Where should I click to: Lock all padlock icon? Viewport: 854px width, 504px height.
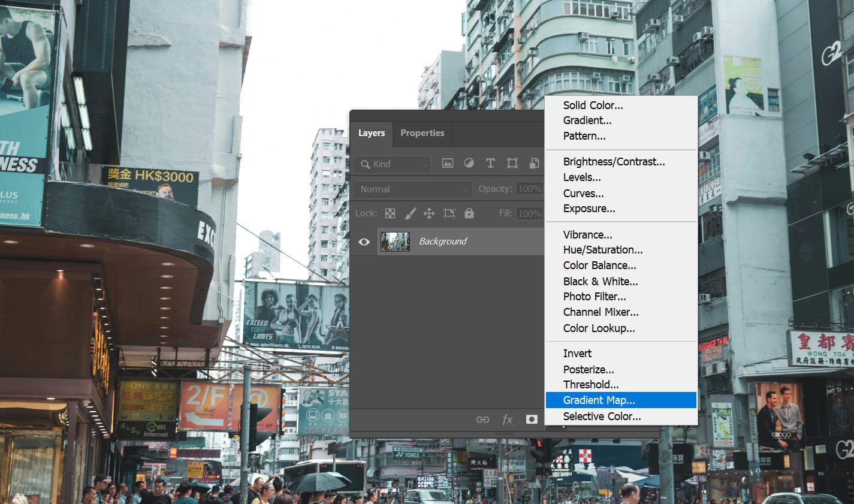coord(469,213)
